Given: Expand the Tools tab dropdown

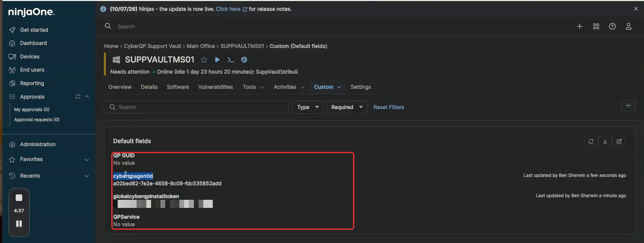Looking at the screenshot, I should click(253, 87).
